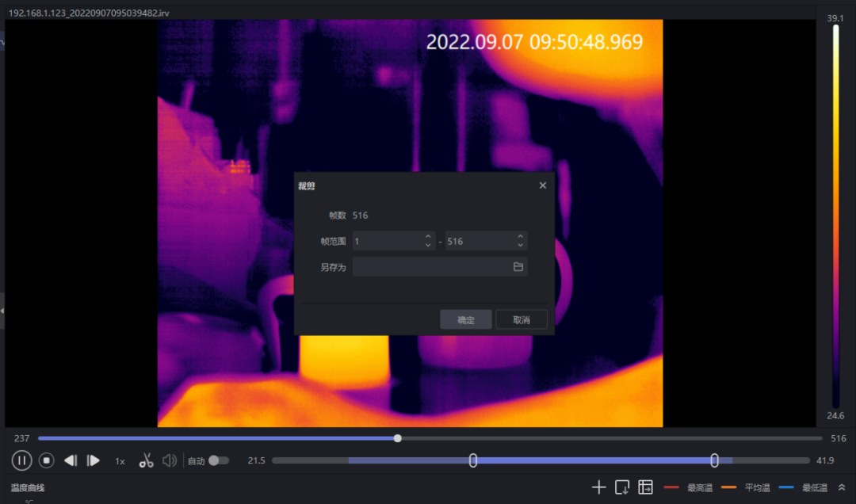Image resolution: width=856 pixels, height=504 pixels.
Task: Open the 1x playback speed selector
Action: click(120, 460)
